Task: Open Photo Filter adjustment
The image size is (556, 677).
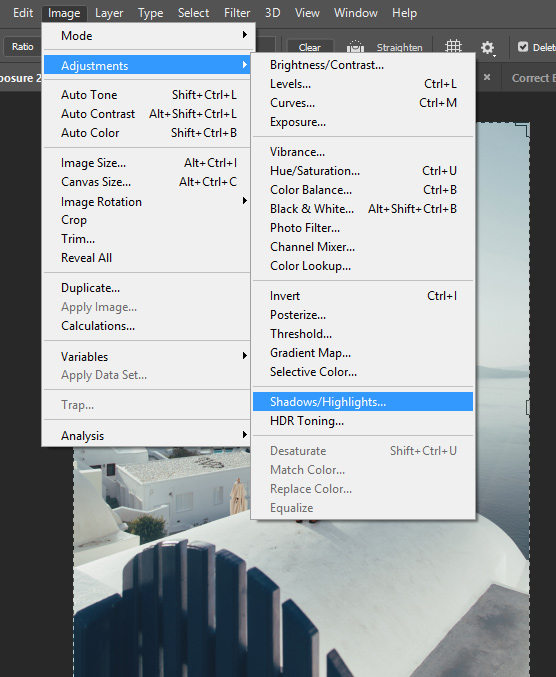Action: [x=363, y=228]
